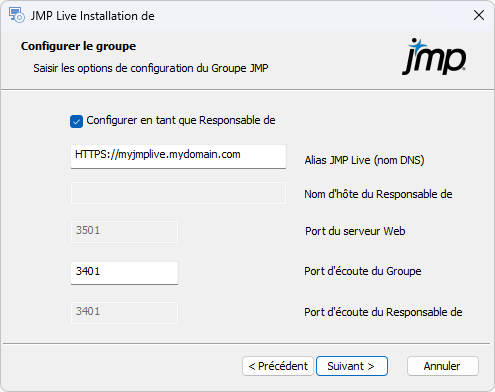Go back with the Précédent button
495x392 pixels.
278,366
